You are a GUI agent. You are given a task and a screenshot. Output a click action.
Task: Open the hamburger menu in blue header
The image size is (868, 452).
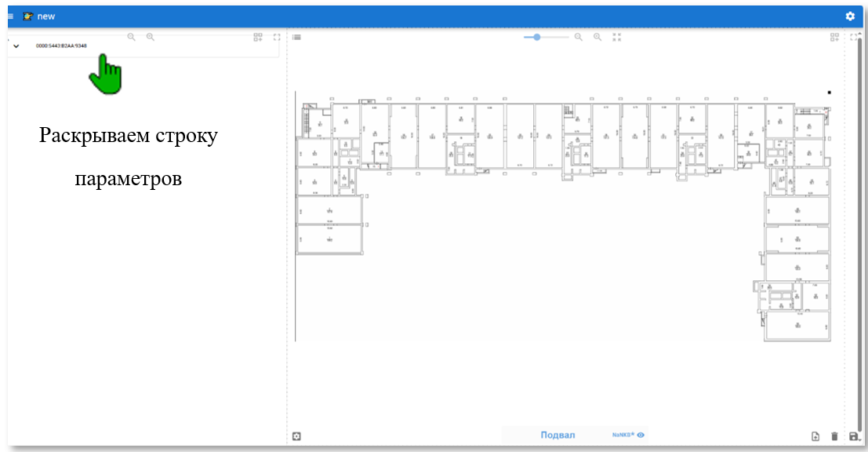pyautogui.click(x=10, y=16)
